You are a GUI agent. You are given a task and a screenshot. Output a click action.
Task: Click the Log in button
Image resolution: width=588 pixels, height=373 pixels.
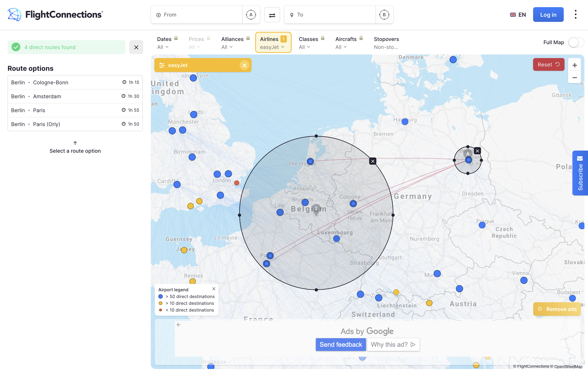pos(548,15)
